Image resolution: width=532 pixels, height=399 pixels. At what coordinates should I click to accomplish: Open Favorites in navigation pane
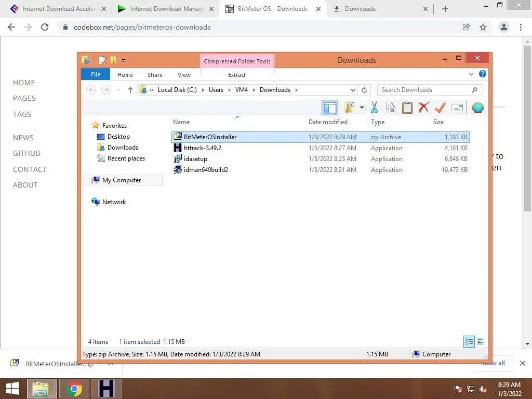click(x=114, y=126)
